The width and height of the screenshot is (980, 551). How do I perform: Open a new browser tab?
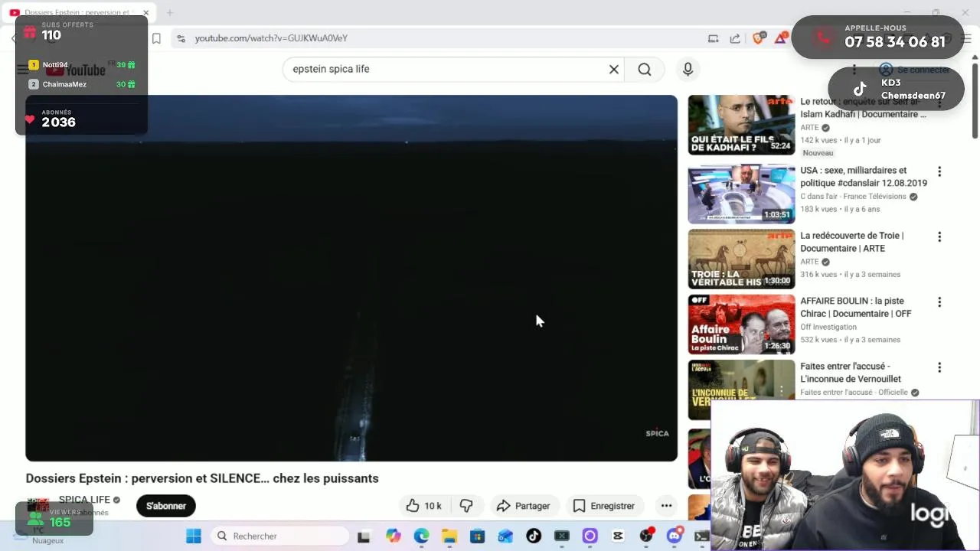(170, 13)
